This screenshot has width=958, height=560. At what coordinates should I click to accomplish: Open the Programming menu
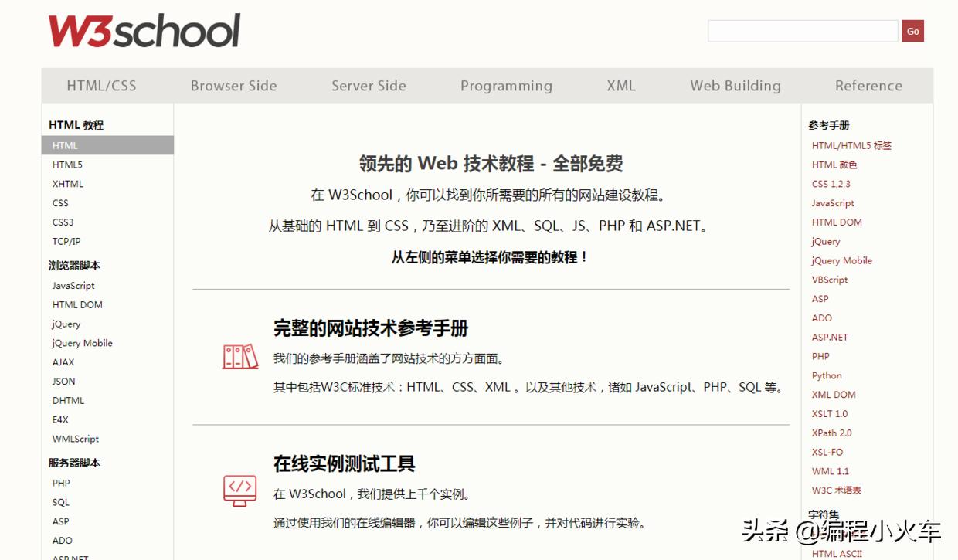pyautogui.click(x=507, y=86)
